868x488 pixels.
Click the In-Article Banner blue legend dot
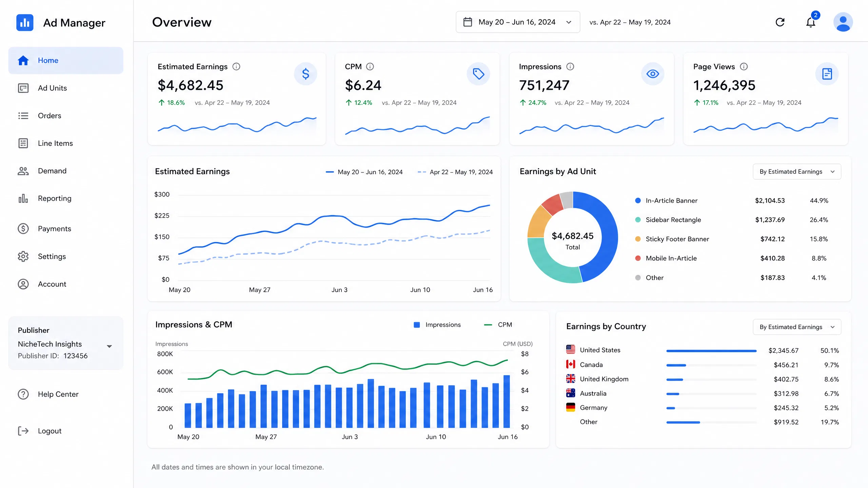(x=638, y=201)
